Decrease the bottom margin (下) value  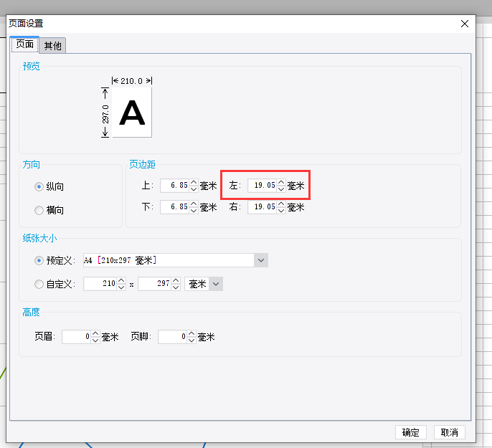(x=194, y=210)
